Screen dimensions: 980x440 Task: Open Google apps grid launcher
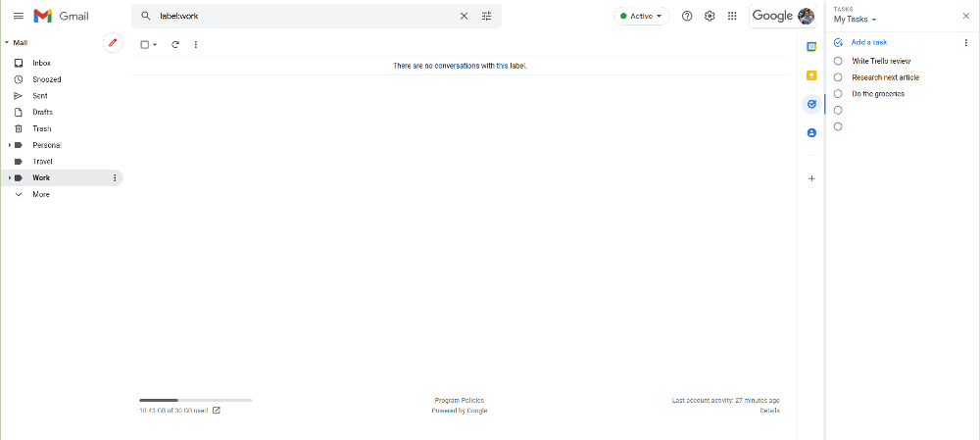[x=732, y=16]
